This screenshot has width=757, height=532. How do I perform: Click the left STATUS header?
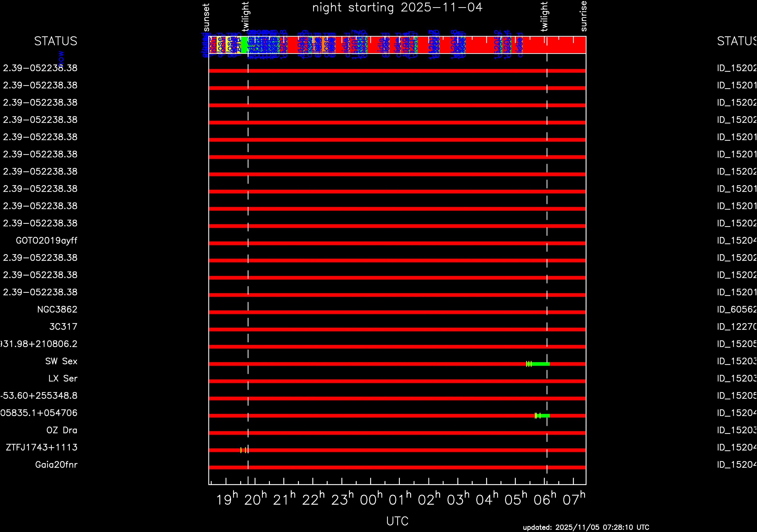[x=56, y=41]
